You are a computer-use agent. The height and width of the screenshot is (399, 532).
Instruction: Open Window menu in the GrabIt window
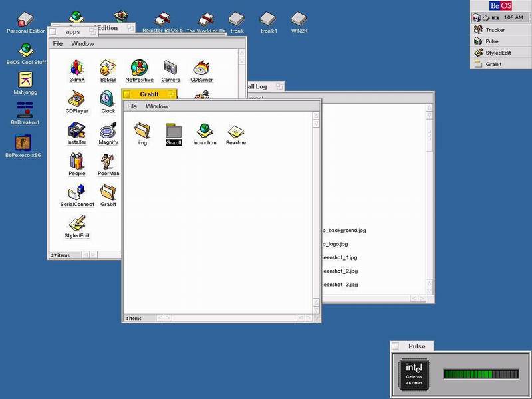click(x=157, y=106)
